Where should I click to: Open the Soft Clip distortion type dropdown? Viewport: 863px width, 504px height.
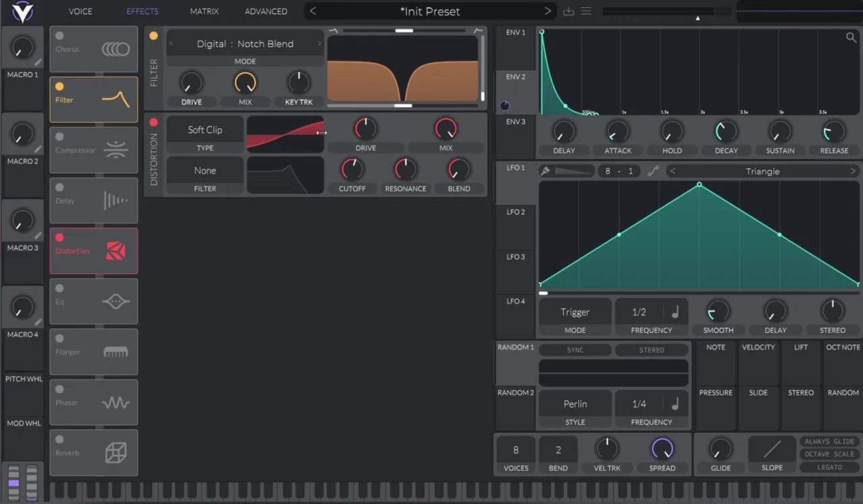(x=205, y=129)
